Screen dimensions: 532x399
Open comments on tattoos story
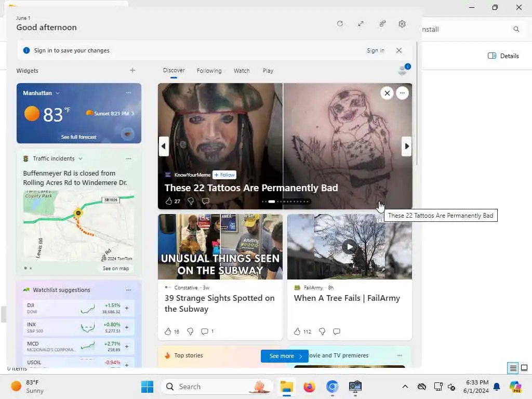click(x=205, y=201)
